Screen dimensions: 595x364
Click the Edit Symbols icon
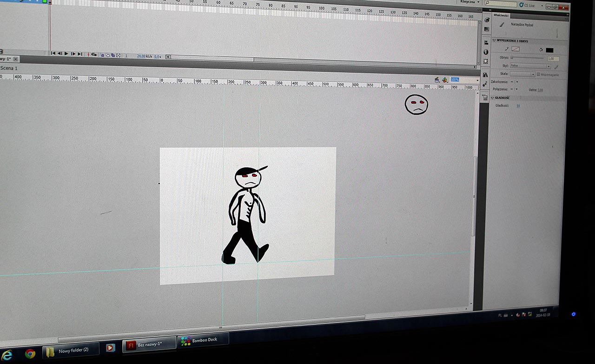click(444, 80)
